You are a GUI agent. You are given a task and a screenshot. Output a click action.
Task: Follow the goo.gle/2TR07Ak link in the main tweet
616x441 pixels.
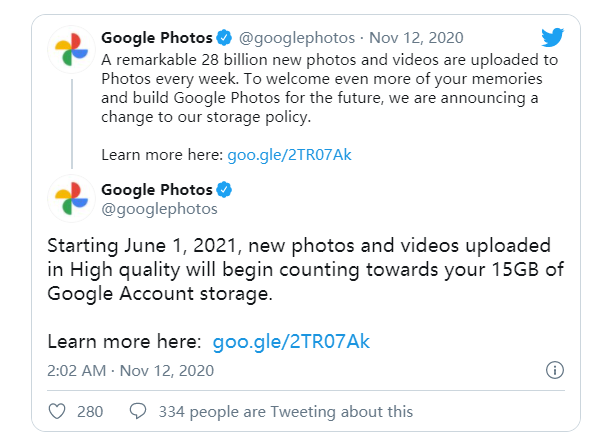(291, 342)
